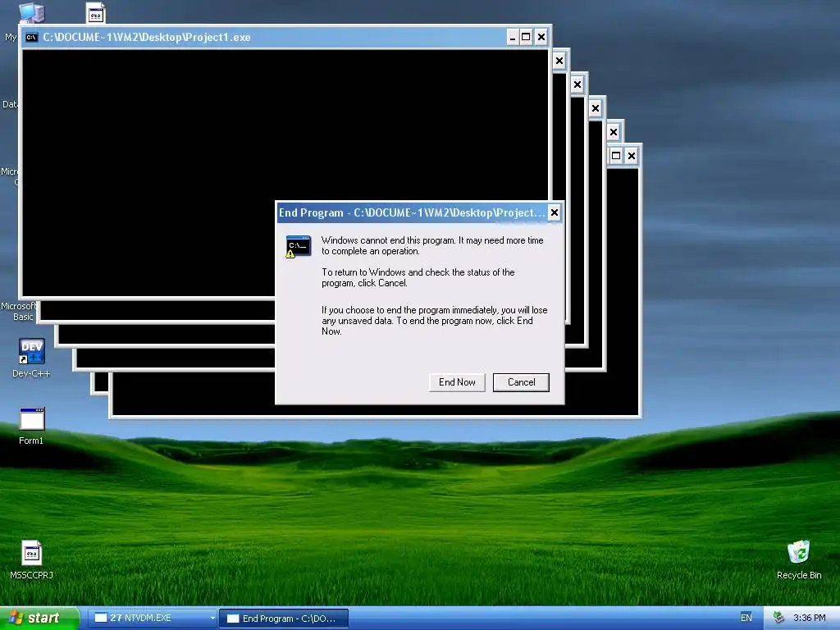Close the third stacked console window
The width and height of the screenshot is (840, 630).
[x=577, y=84]
